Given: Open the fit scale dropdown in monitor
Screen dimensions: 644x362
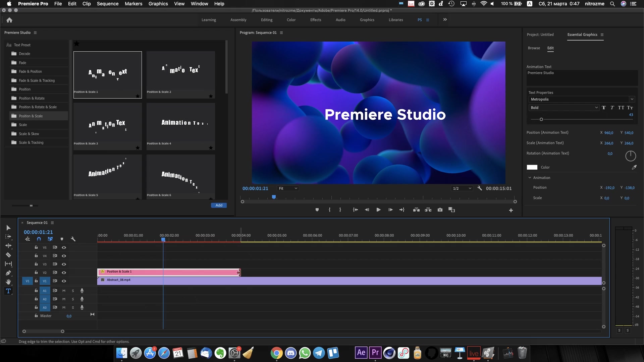Looking at the screenshot, I should [287, 188].
